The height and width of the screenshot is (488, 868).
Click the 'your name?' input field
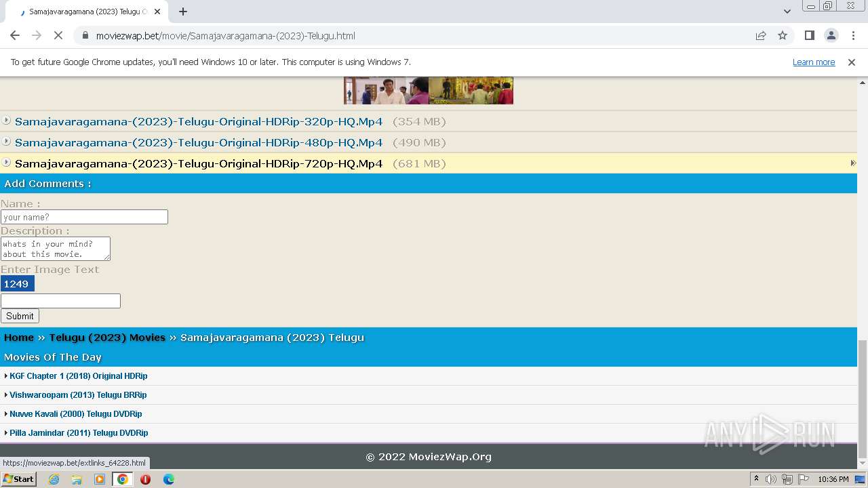tap(84, 217)
